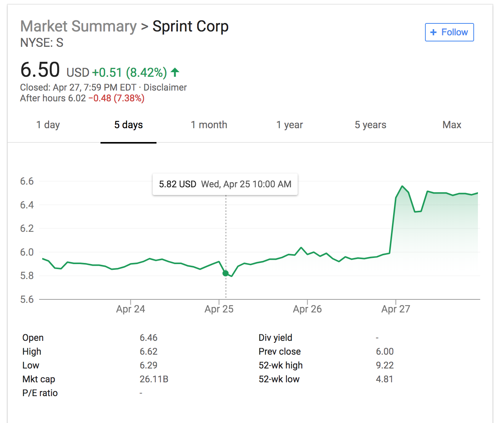Click the Apr 27 axis label
This screenshot has width=504, height=423.
coord(395,309)
